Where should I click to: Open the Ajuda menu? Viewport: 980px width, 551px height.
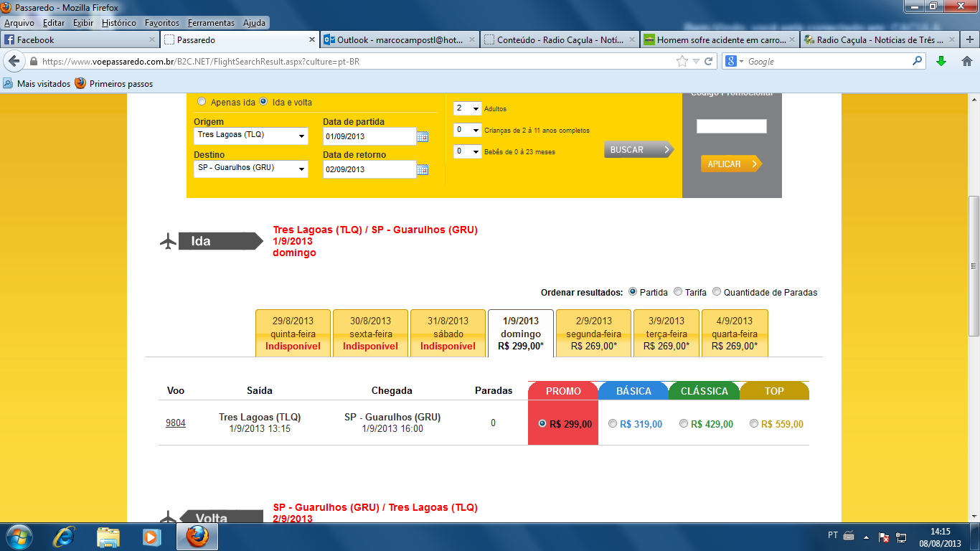[254, 23]
